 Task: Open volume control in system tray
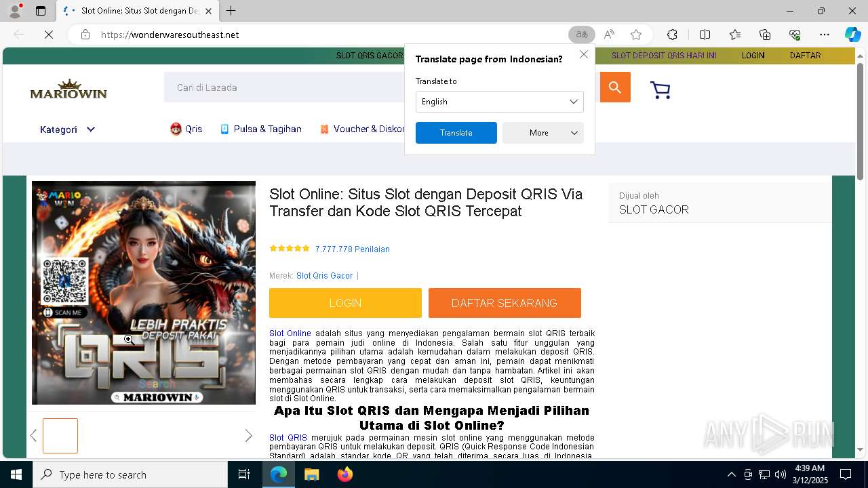781,474
